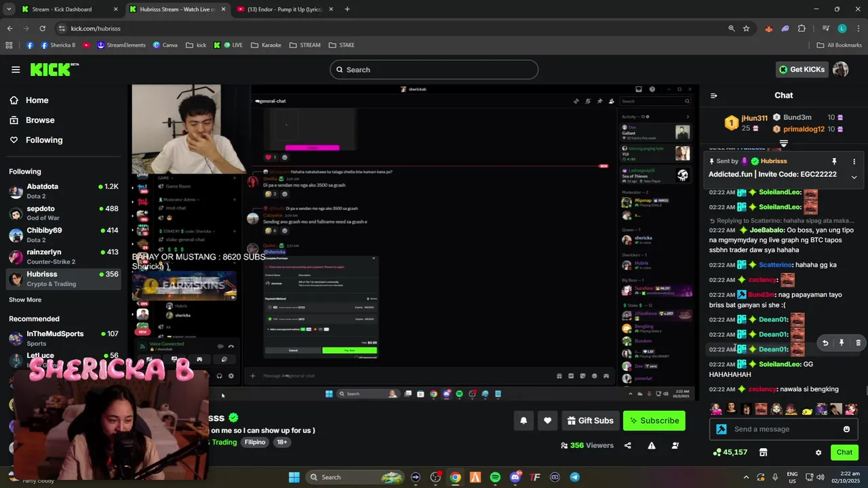Select the Hubrisss channel in Following
Image resolution: width=868 pixels, height=488 pixels.
(64, 279)
